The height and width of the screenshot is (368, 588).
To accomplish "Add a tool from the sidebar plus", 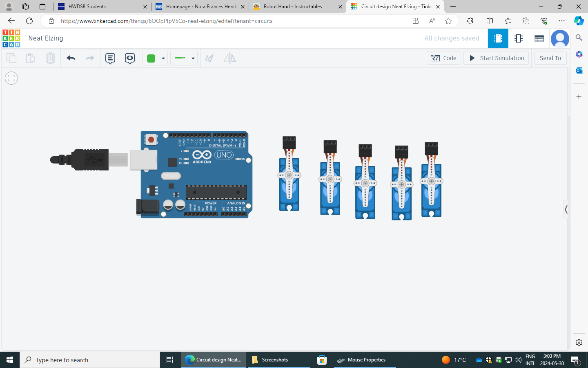I will pos(579,97).
